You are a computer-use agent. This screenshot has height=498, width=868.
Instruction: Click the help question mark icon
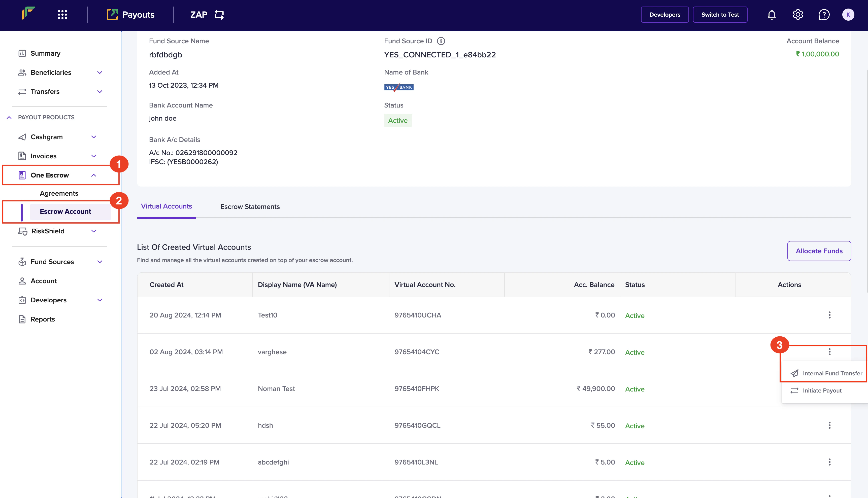point(823,15)
